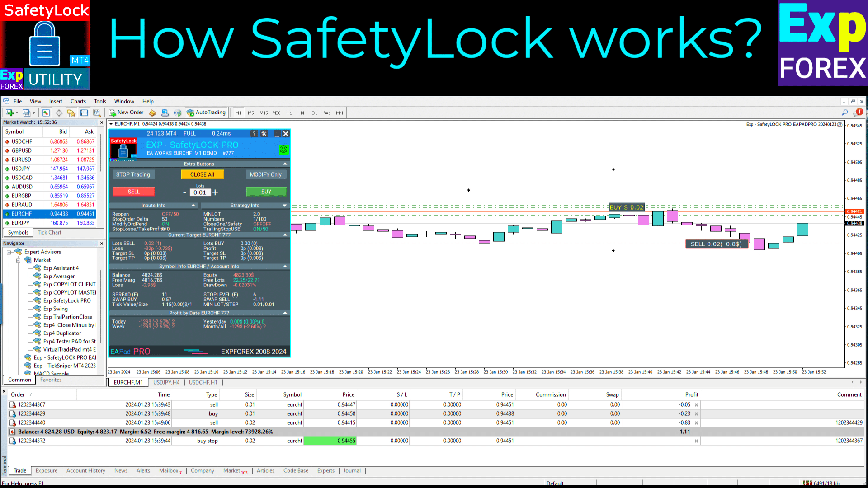
Task: Collapse the Expert Advisors tree node
Action: click(9, 252)
